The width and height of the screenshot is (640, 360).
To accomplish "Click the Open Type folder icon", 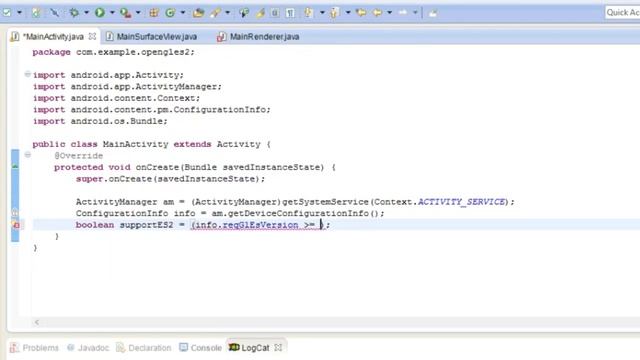I will tap(198, 13).
